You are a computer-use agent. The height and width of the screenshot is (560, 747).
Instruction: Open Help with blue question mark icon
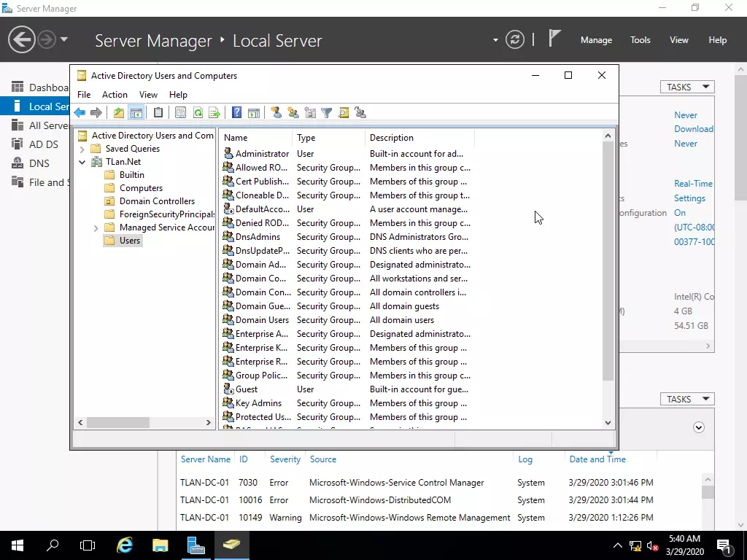coord(236,113)
